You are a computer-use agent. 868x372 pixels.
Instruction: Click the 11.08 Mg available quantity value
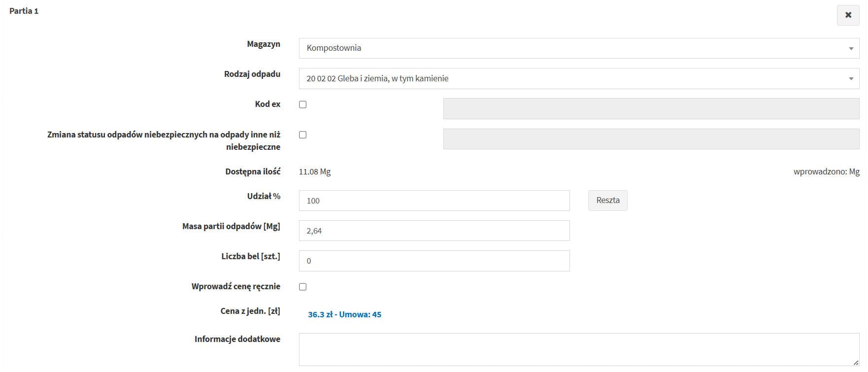(315, 172)
